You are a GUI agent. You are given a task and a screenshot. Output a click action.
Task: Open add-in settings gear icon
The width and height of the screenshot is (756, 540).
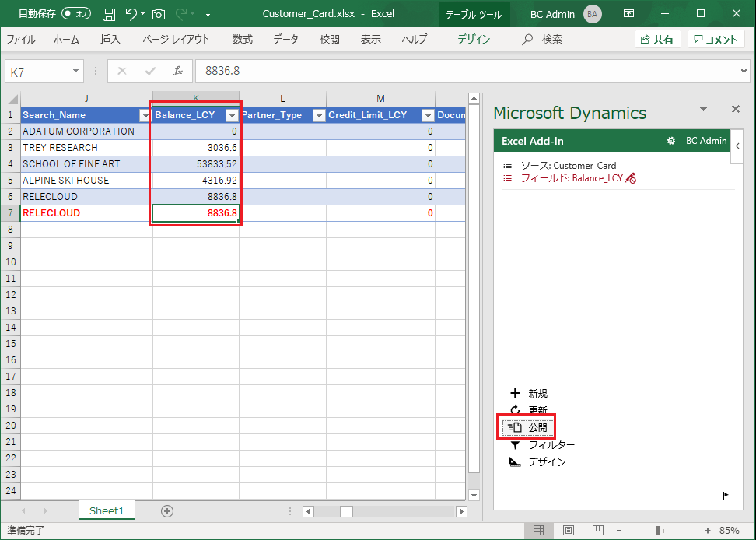[670, 141]
